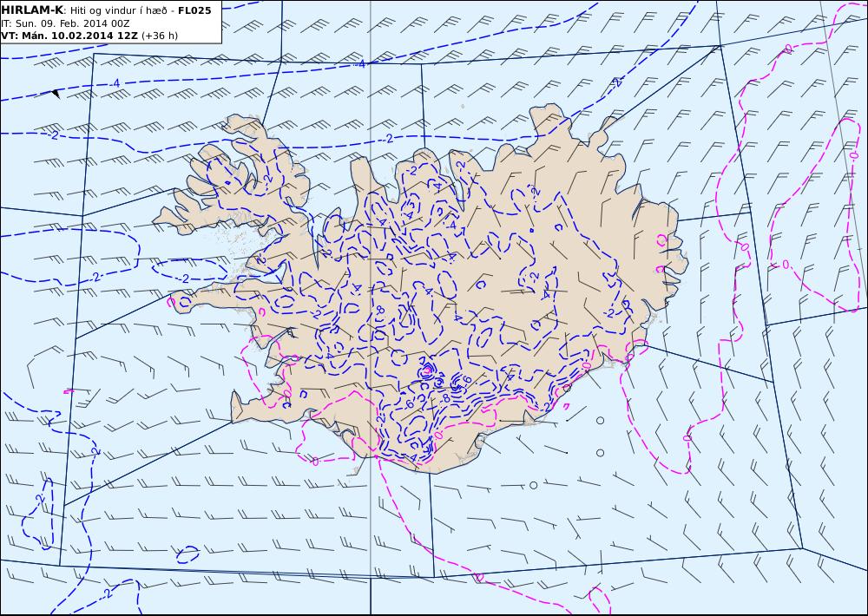Click the '(+36 h)' forecast offset
The height and width of the screenshot is (616, 868).
point(160,36)
